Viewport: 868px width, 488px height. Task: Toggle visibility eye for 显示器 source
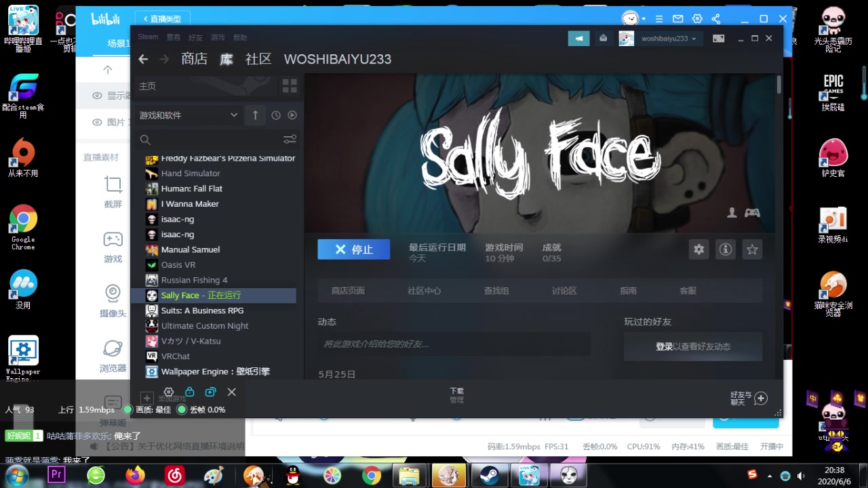click(x=98, y=96)
